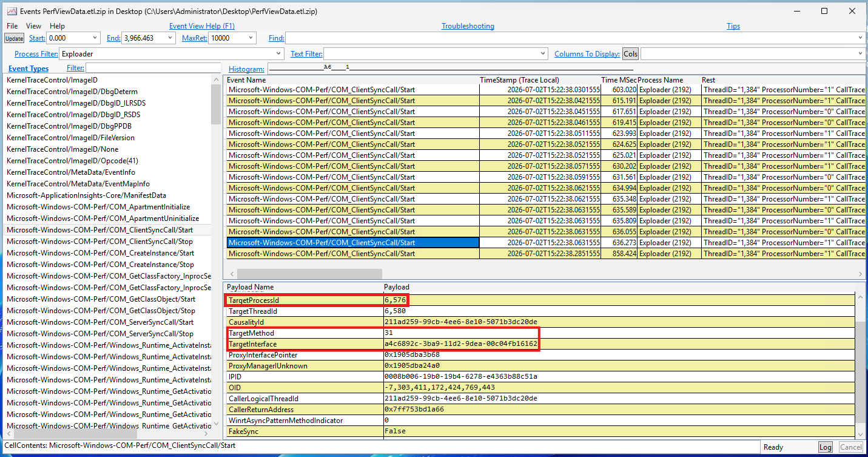Image resolution: width=868 pixels, height=457 pixels.
Task: Click the End label link
Action: coord(113,38)
